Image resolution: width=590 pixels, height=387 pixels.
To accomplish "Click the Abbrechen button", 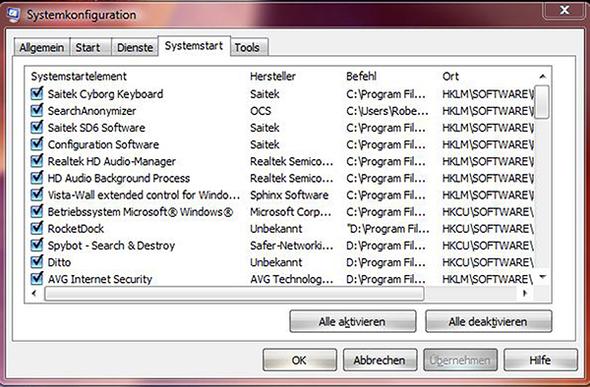I will coord(380,360).
